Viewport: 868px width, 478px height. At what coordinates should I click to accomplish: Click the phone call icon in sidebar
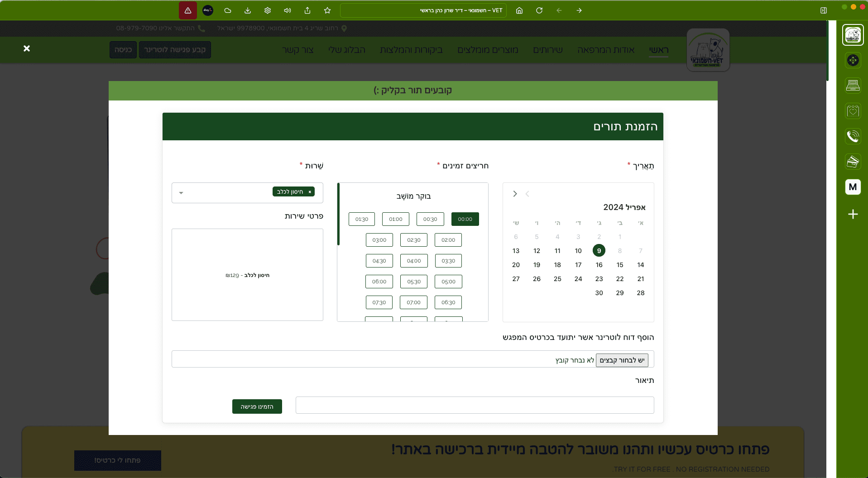(x=853, y=136)
